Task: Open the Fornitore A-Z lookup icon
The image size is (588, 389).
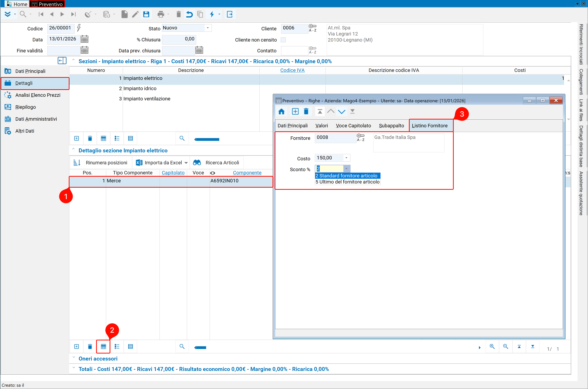Action: click(x=360, y=137)
